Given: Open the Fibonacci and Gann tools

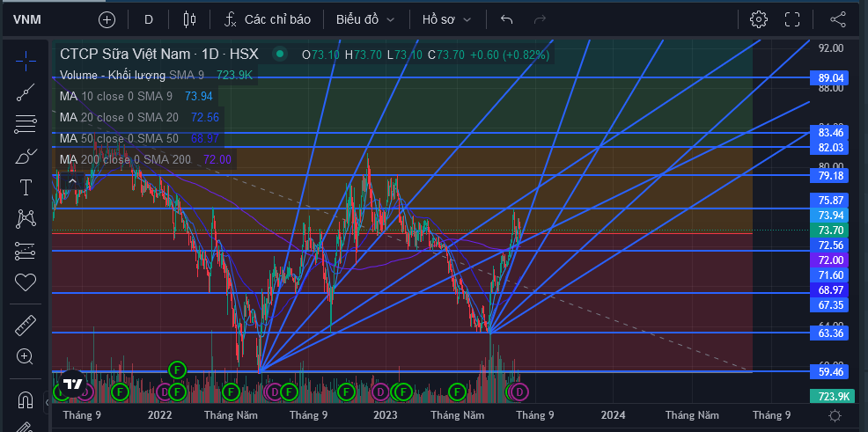Looking at the screenshot, I should [x=26, y=124].
